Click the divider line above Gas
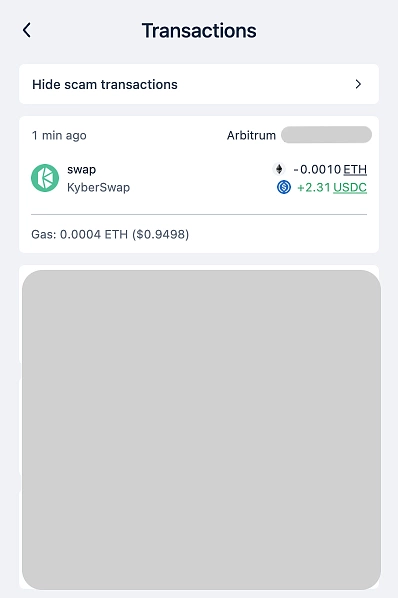 [199, 214]
